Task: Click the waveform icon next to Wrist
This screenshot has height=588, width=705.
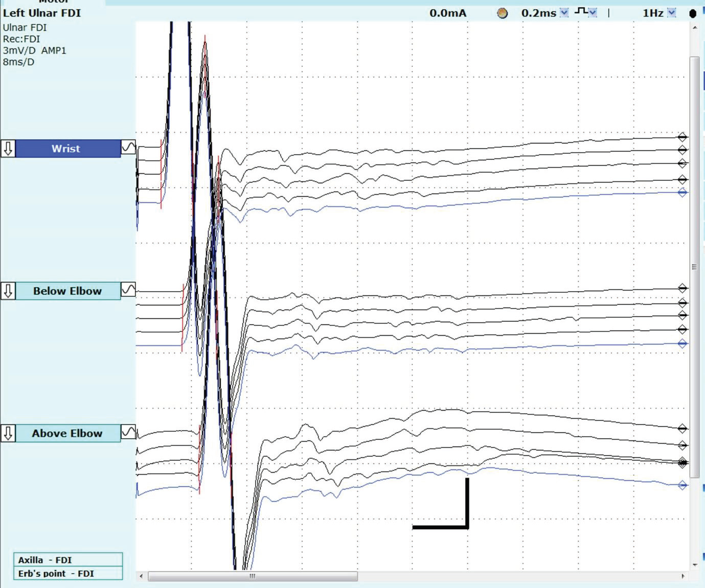Action: (128, 148)
